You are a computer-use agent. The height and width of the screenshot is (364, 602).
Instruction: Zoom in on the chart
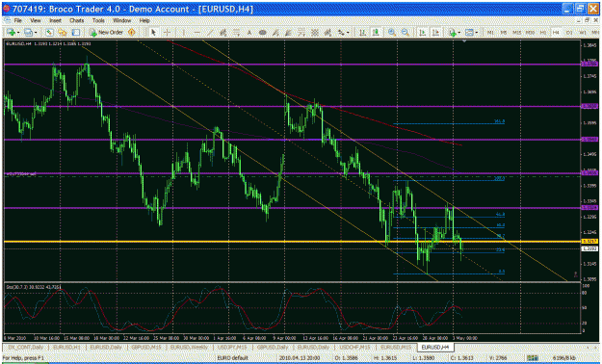tap(392, 33)
